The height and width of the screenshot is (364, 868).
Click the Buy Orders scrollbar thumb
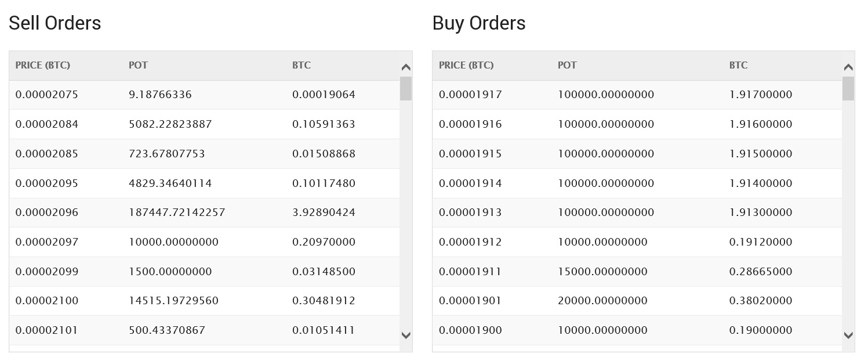pos(848,89)
